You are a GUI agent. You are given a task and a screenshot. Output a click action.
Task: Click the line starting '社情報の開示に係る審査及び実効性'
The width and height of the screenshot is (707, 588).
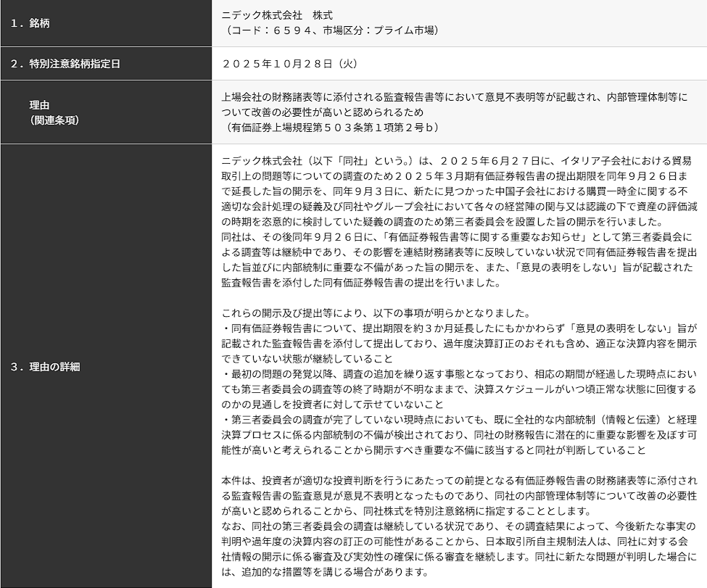[459, 557]
